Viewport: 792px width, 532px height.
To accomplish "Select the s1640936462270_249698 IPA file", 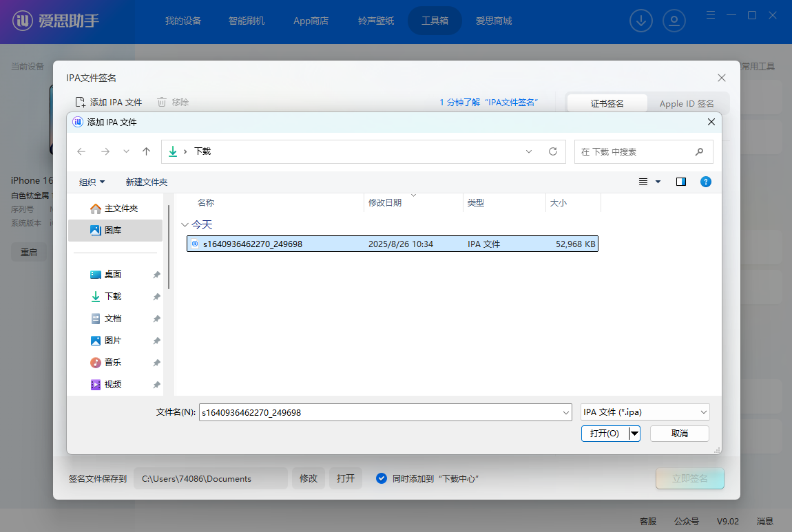I will [x=252, y=244].
